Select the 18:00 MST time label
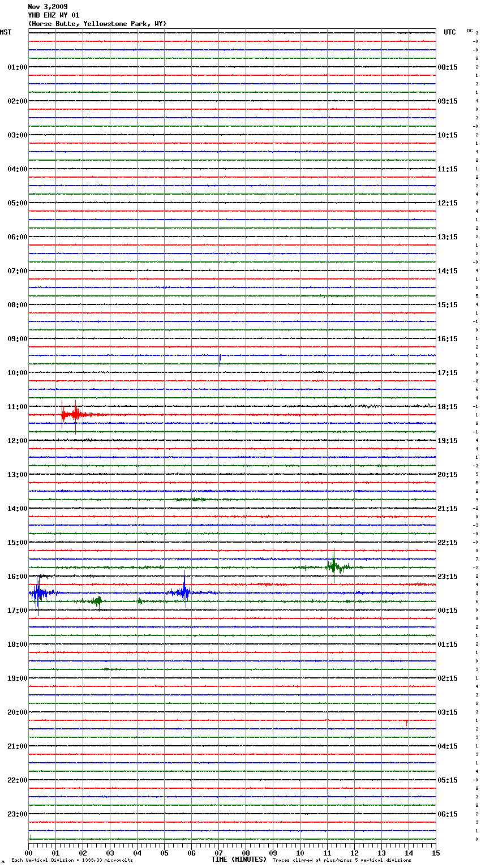481x868 pixels. (17, 644)
